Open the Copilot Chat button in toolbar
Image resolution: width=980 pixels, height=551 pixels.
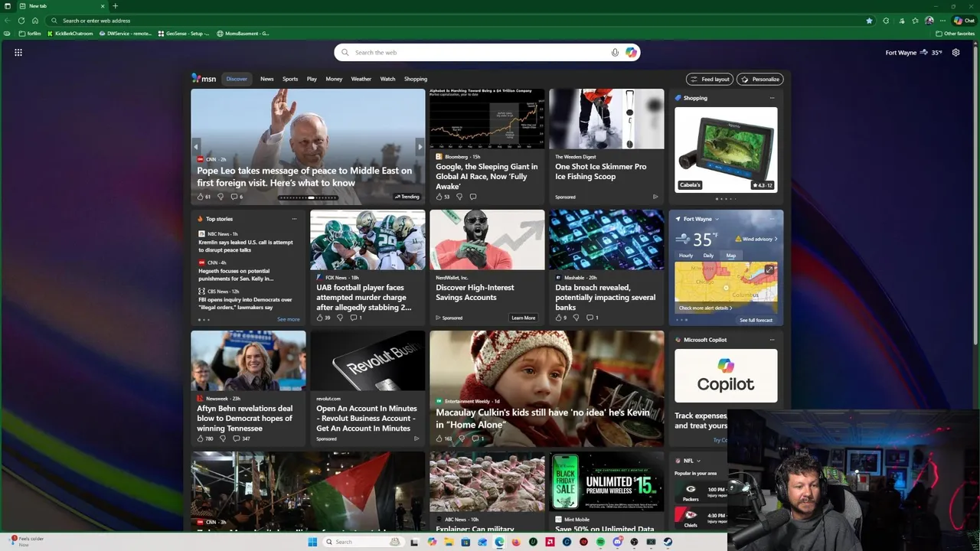click(964, 21)
